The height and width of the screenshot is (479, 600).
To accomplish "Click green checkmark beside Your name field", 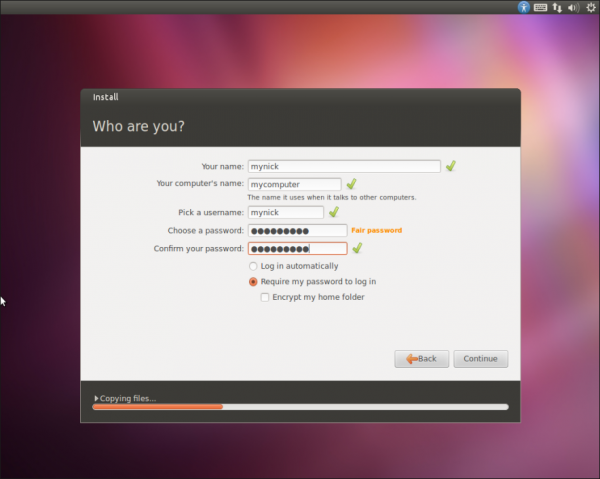I will [451, 166].
